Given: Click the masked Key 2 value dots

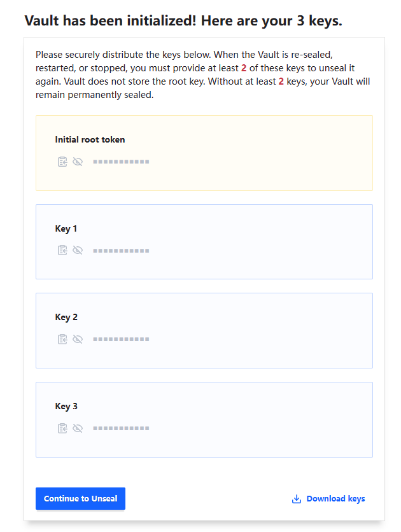Looking at the screenshot, I should [x=121, y=339].
